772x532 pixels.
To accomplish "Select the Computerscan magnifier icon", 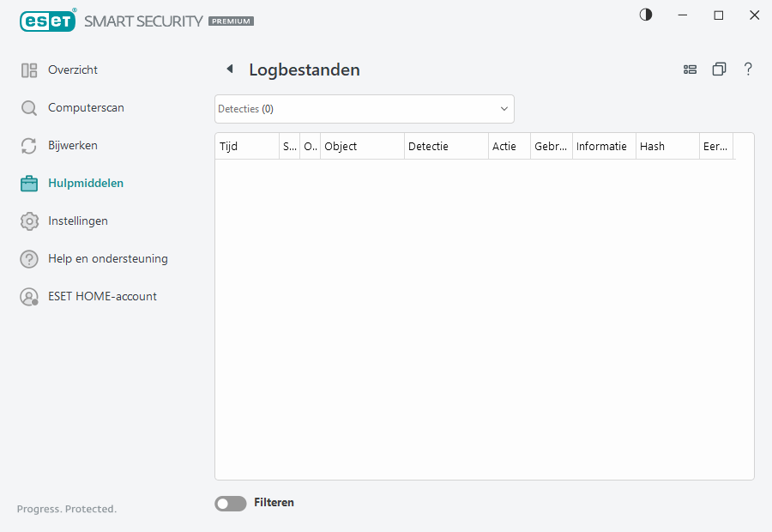I will 29,107.
